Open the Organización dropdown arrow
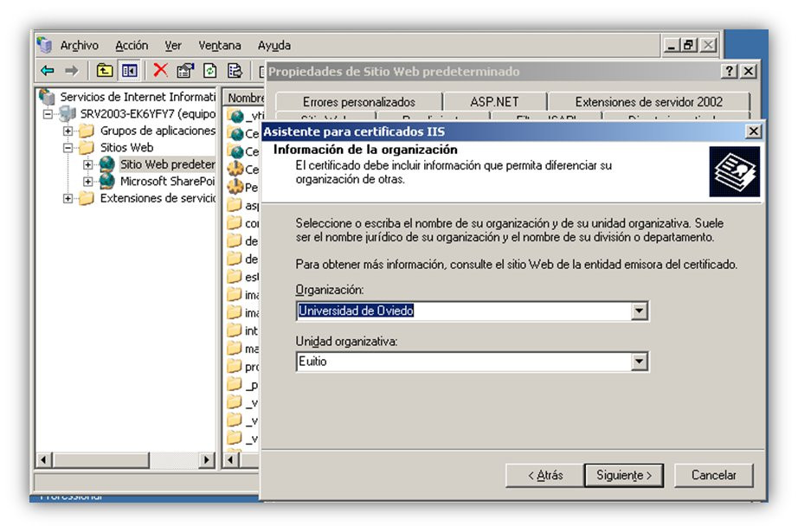The height and width of the screenshot is (532, 798). 640,311
